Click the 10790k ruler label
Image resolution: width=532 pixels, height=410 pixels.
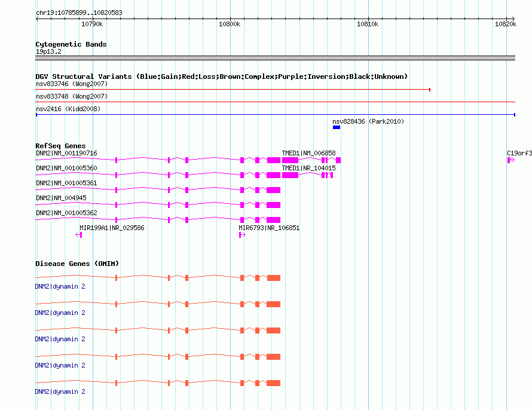pos(92,24)
